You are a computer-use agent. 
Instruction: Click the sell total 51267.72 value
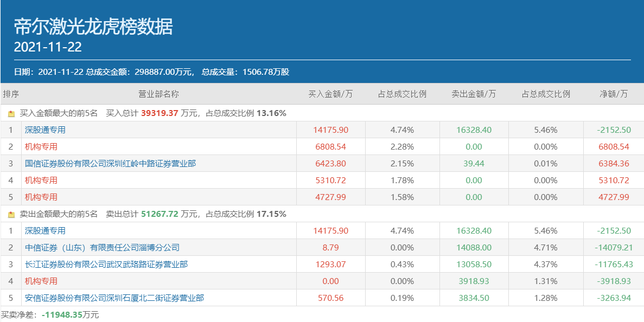coord(160,214)
